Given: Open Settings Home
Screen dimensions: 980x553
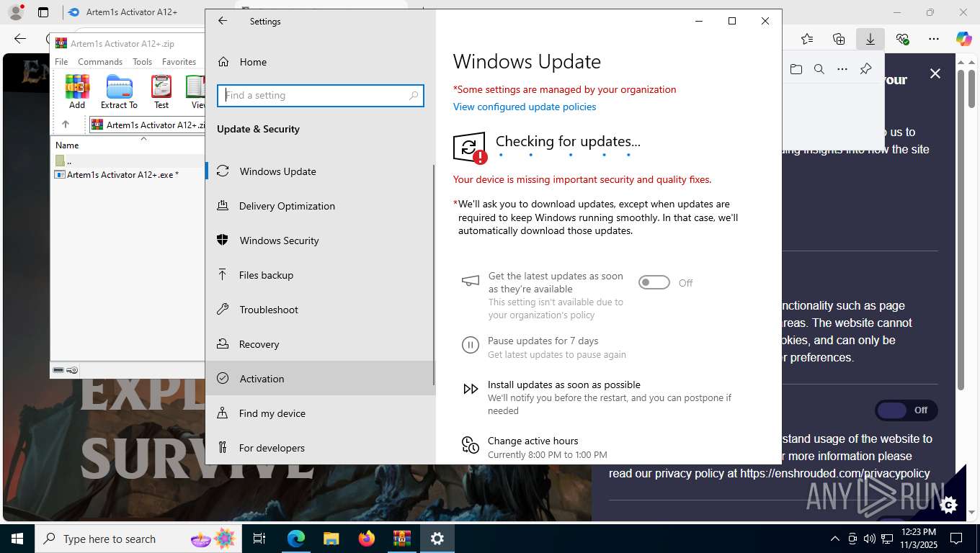Looking at the screenshot, I should 321,62.
